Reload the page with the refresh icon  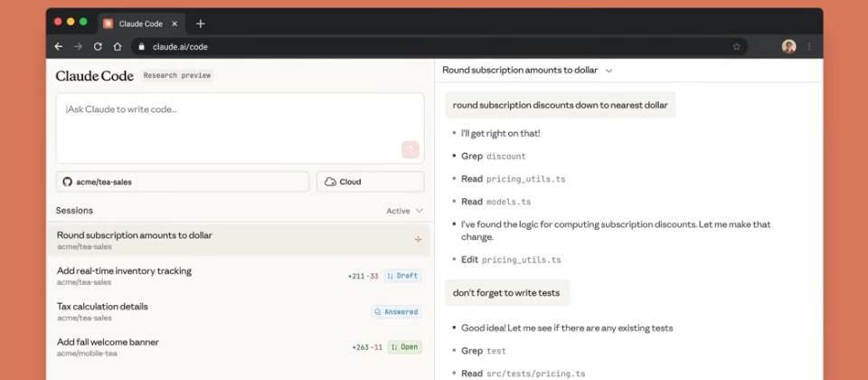pyautogui.click(x=98, y=46)
